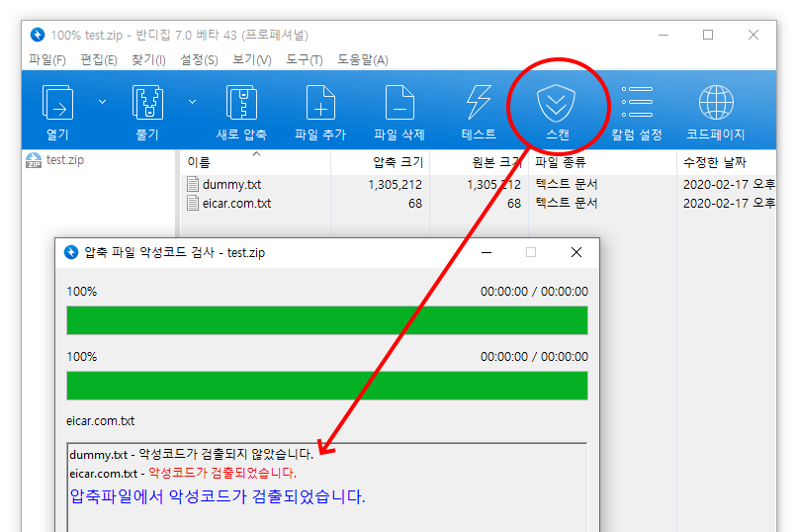Click the 열기 (Open) toolbar icon

pyautogui.click(x=57, y=102)
